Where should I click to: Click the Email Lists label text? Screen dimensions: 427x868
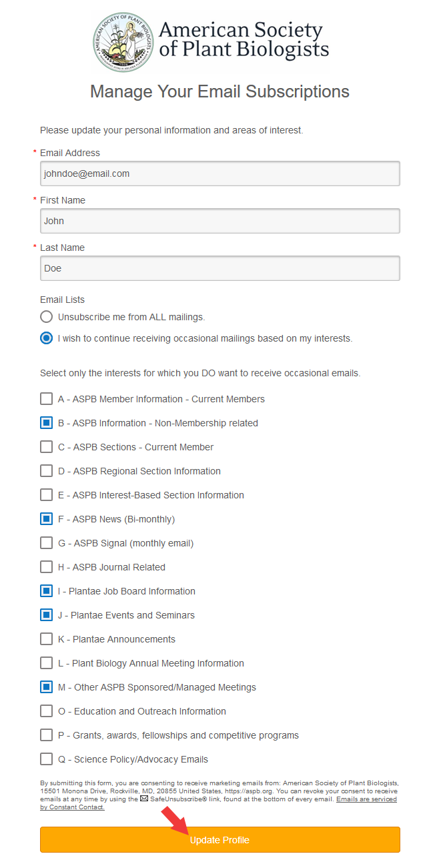tap(63, 300)
